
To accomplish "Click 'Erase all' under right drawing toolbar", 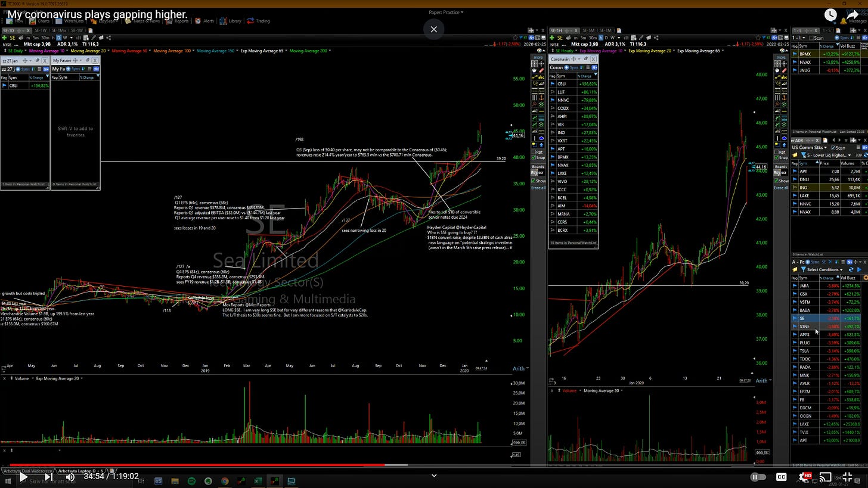I will (781, 188).
